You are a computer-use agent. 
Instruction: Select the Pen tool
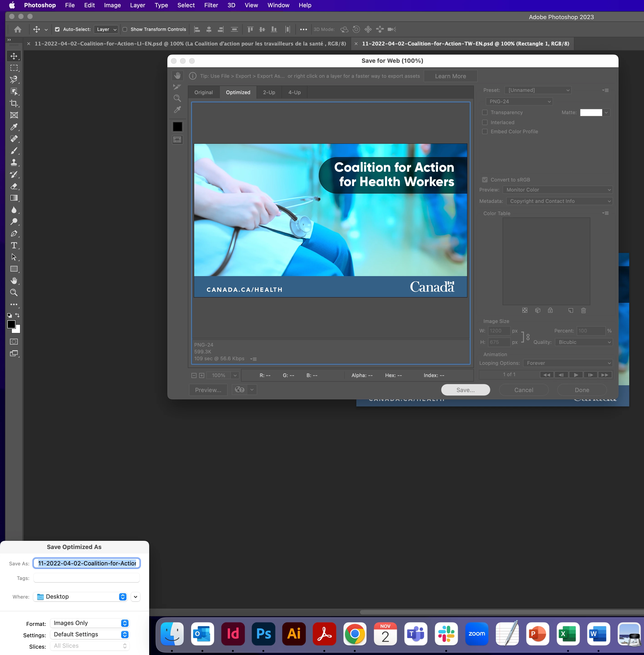coord(14,233)
